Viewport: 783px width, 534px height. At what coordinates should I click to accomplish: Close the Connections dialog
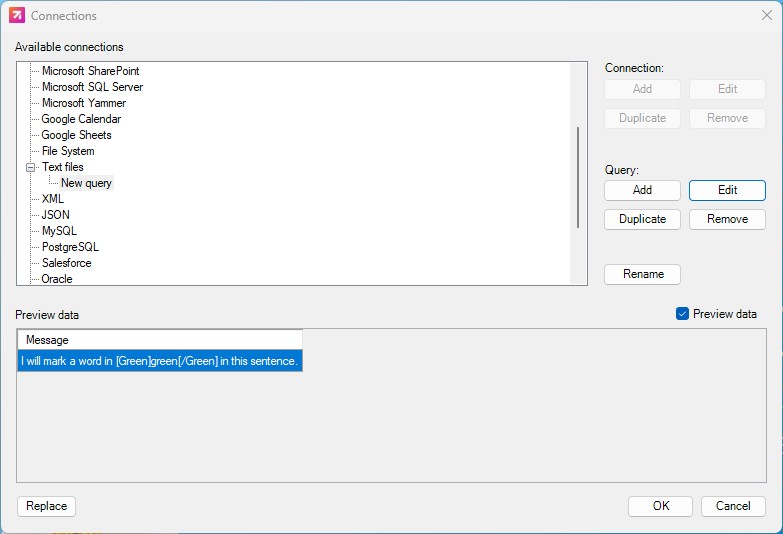(x=767, y=15)
